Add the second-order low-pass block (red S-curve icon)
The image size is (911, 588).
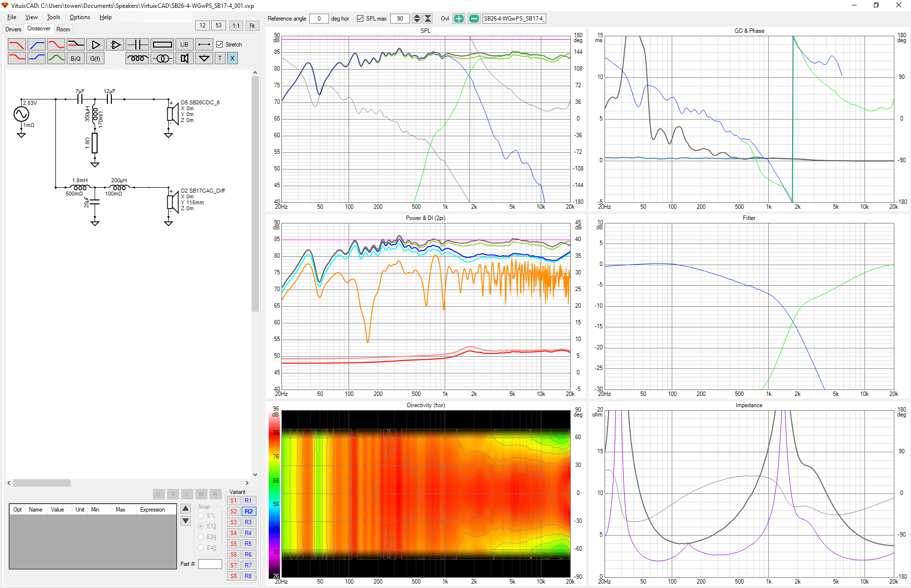click(x=56, y=45)
